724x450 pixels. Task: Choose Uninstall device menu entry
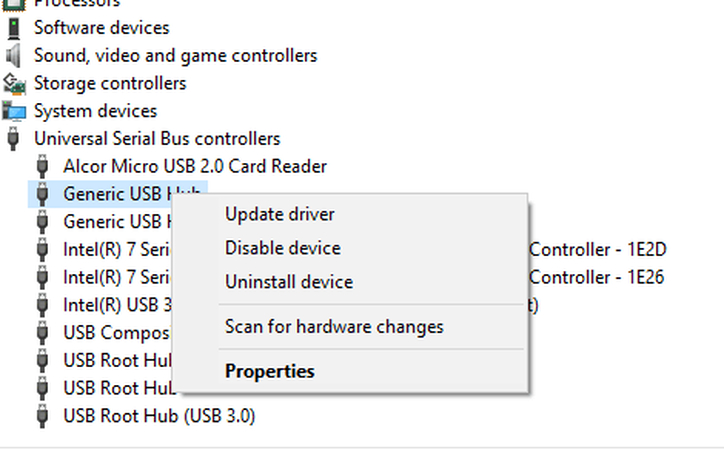click(x=289, y=282)
